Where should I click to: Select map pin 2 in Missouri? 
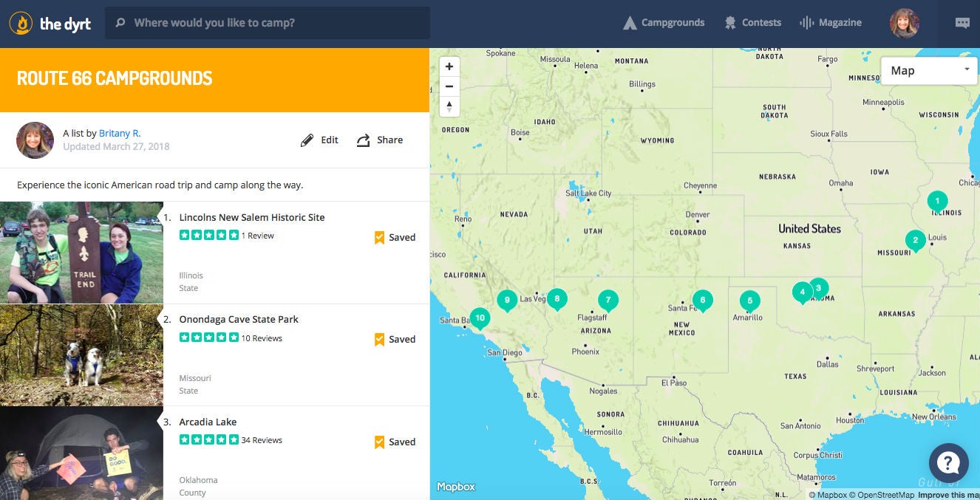(x=915, y=240)
